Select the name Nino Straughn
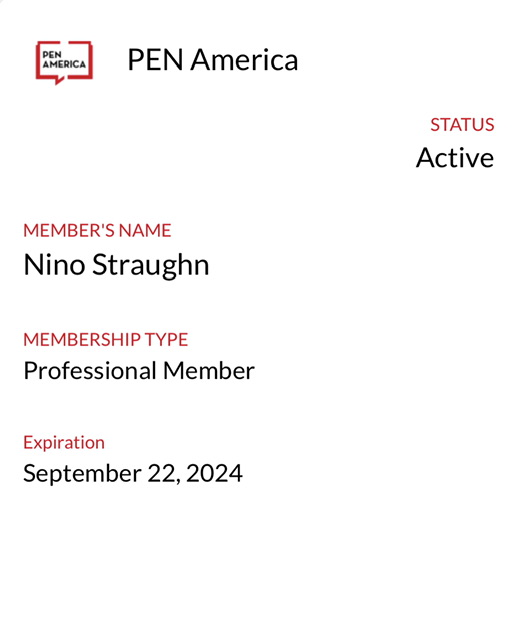The height and width of the screenshot is (640, 512). click(116, 266)
